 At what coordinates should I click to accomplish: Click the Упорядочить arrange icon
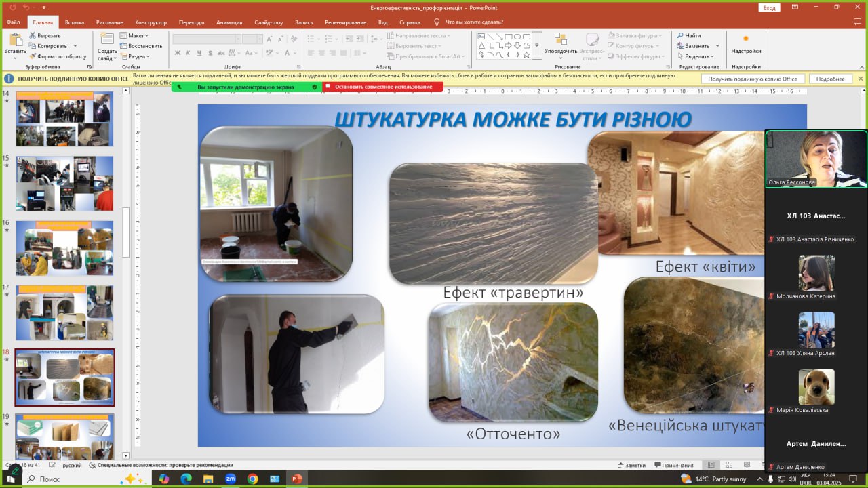(560, 39)
